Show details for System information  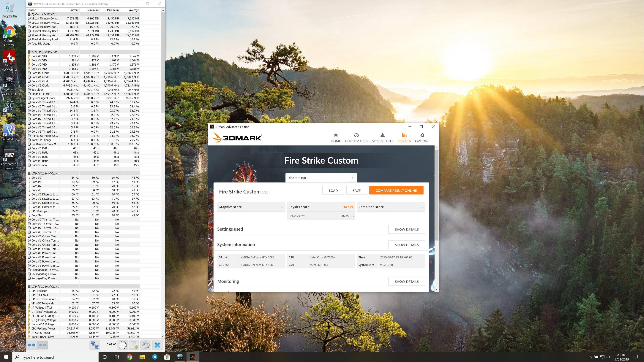406,245
